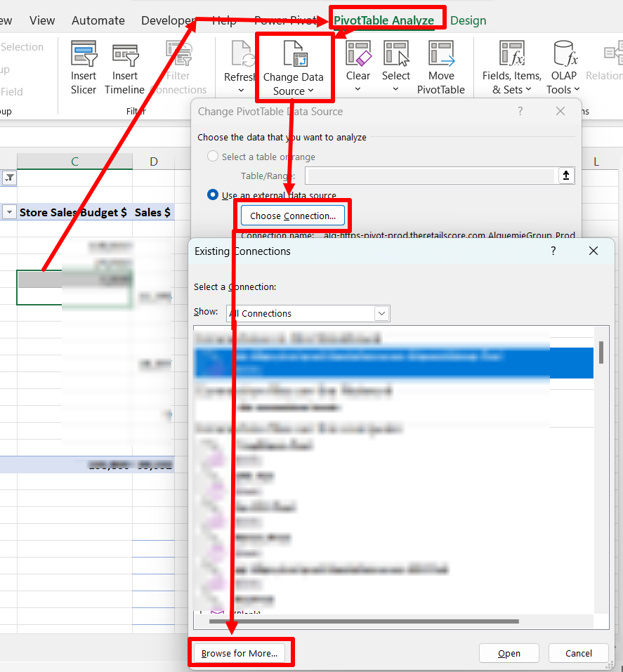Click the Insert Slicer icon
623x672 pixels.
84,55
